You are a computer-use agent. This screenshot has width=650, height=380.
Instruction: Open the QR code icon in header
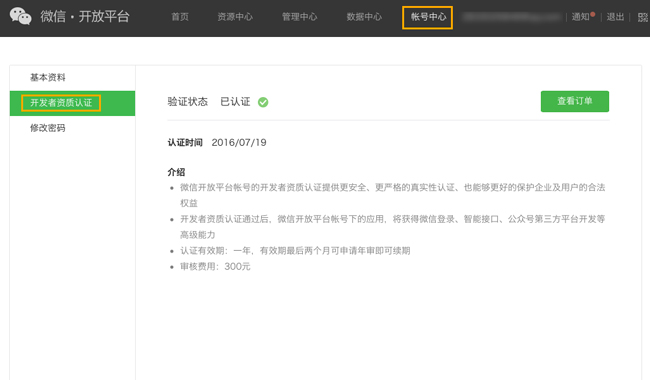(x=643, y=17)
